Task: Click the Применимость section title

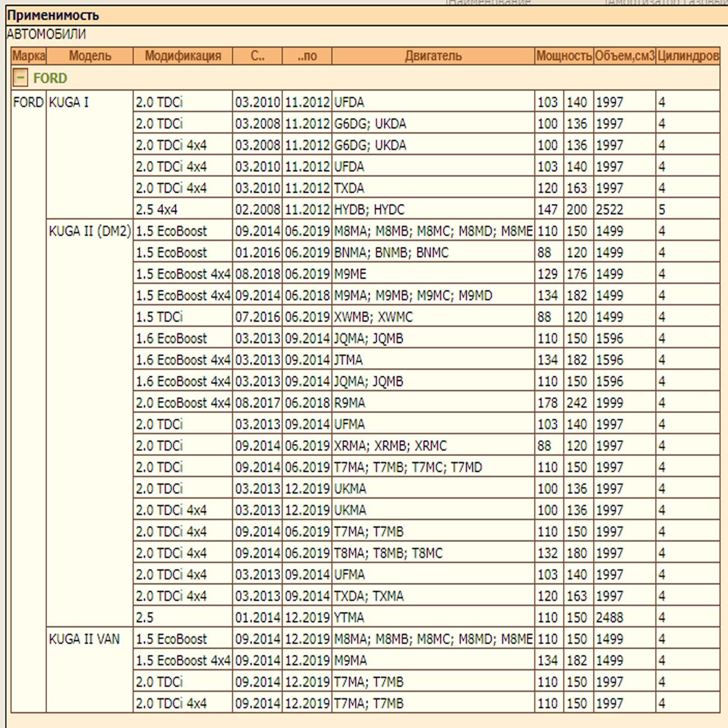Action: 53,15
